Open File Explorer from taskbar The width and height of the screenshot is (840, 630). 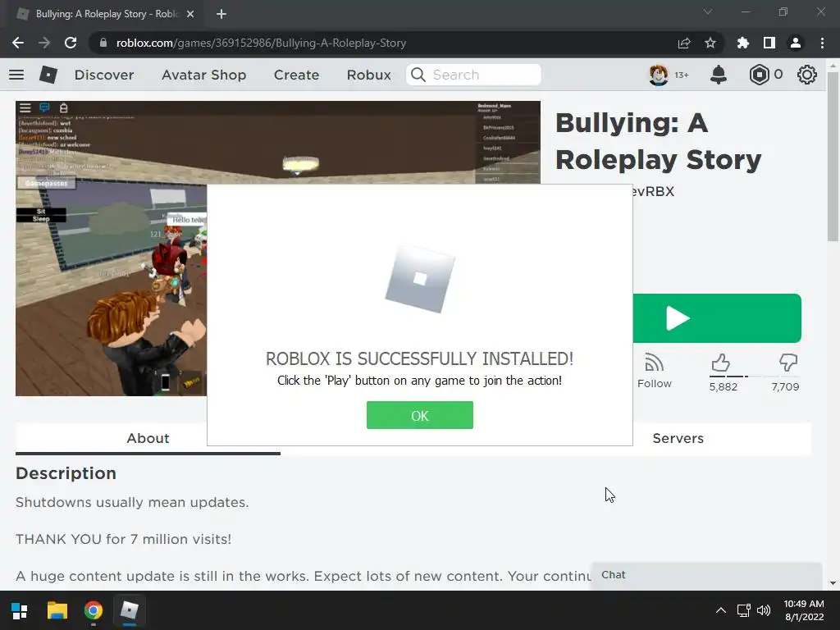pos(57,610)
